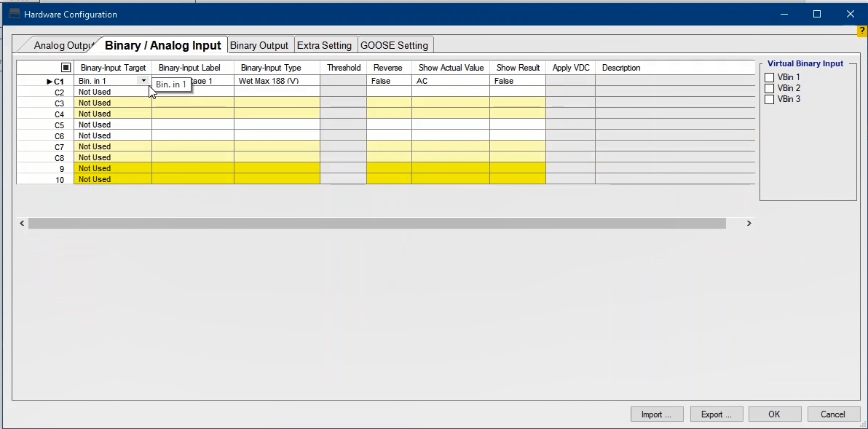Click the yellow help question mark icon
The image size is (868, 429).
point(862,31)
